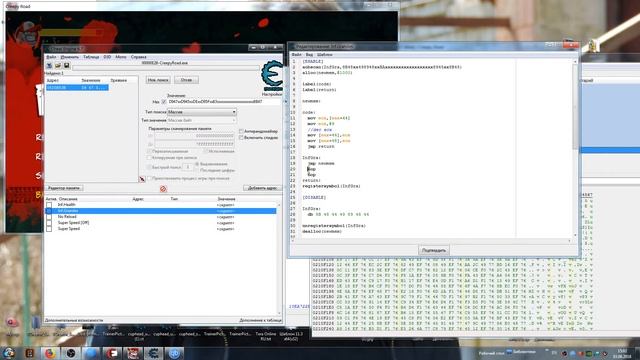
Task: Click the brown taskbar icon beside Start
Action: (29, 353)
